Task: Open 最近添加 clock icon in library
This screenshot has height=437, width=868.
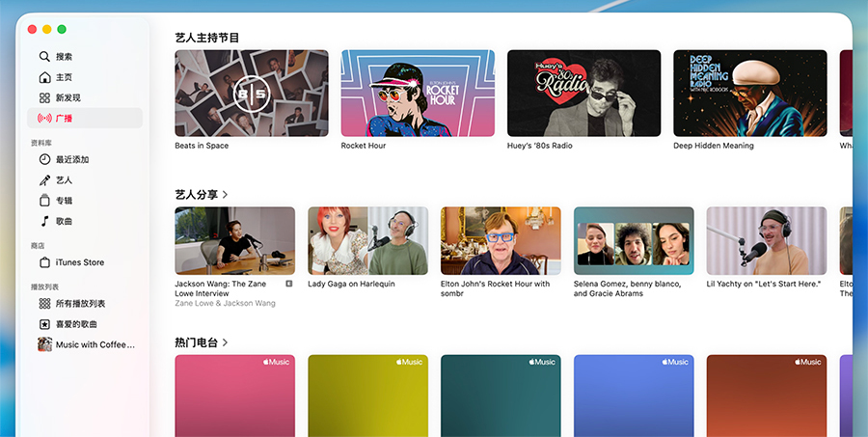Action: pyautogui.click(x=44, y=159)
